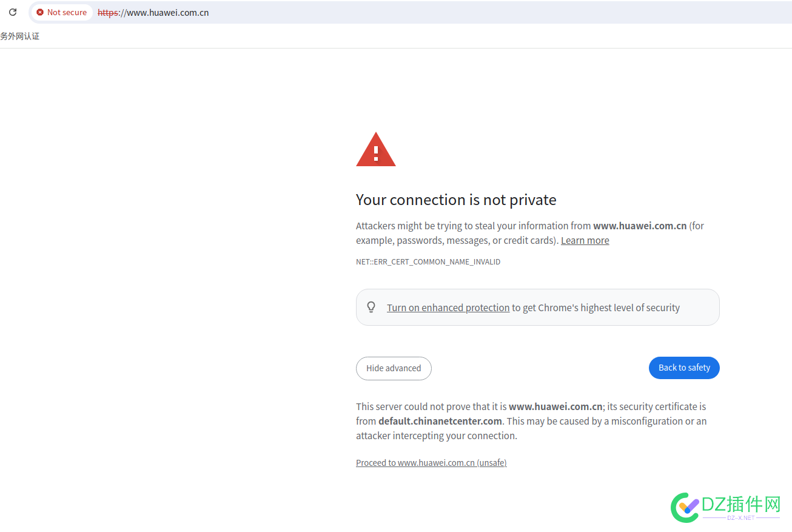This screenshot has width=792, height=532.
Task: Click the red warning triangle icon
Action: coord(376,149)
